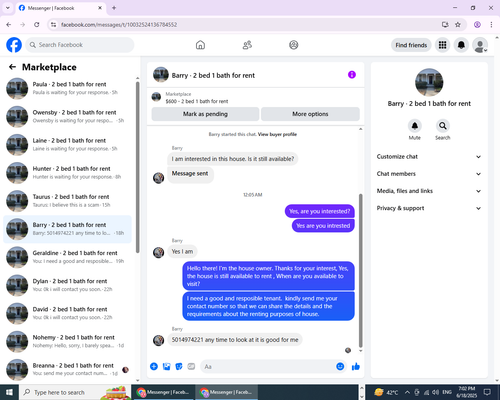Open Hunter's 2 bed 1 bath chat
Image resolution: width=500 pixels, height=400 pixels.
coord(67,173)
